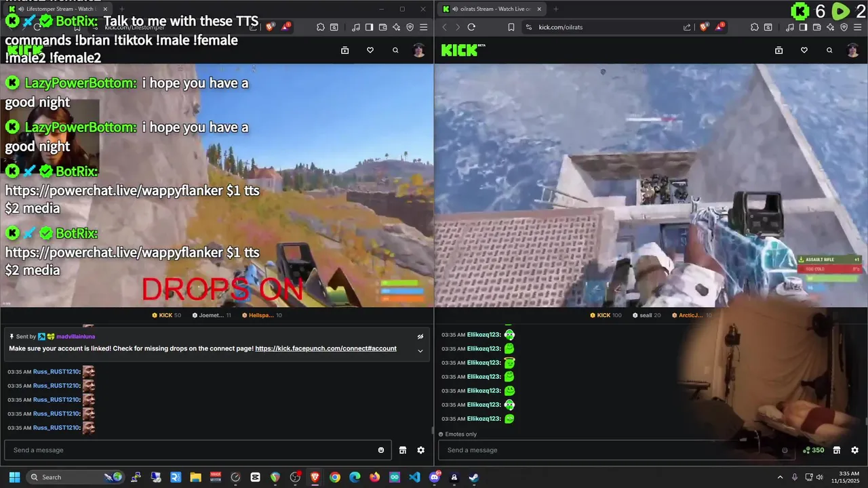Open Brave playlist music-note icon in oilrats window

(x=790, y=27)
